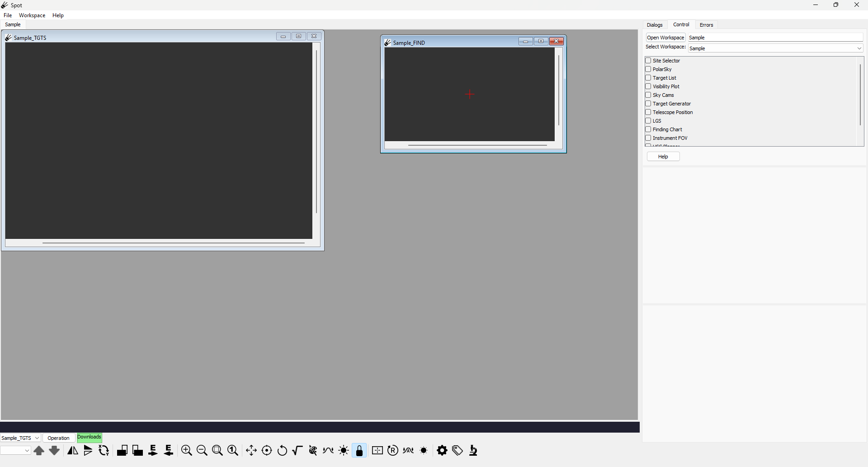The width and height of the screenshot is (868, 467).
Task: Click the contrast curve icon
Action: tap(329, 451)
